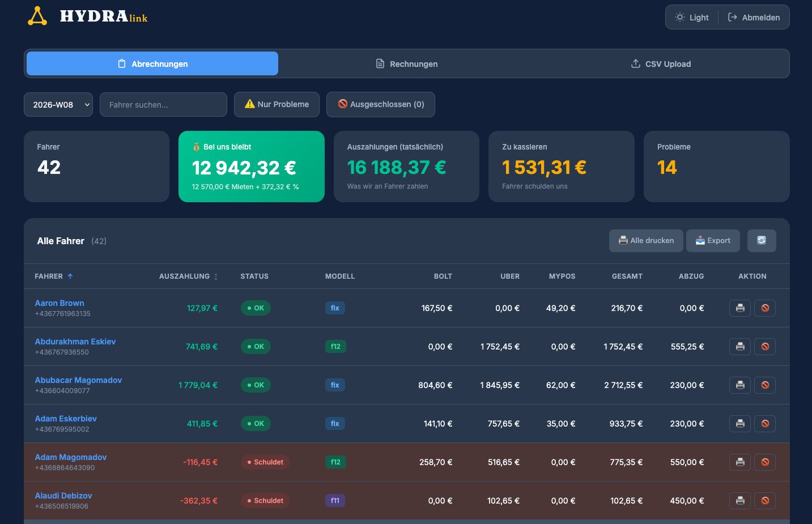Print Aaron Brown's statement via printer icon
This screenshot has width=812, height=524.
pos(739,308)
